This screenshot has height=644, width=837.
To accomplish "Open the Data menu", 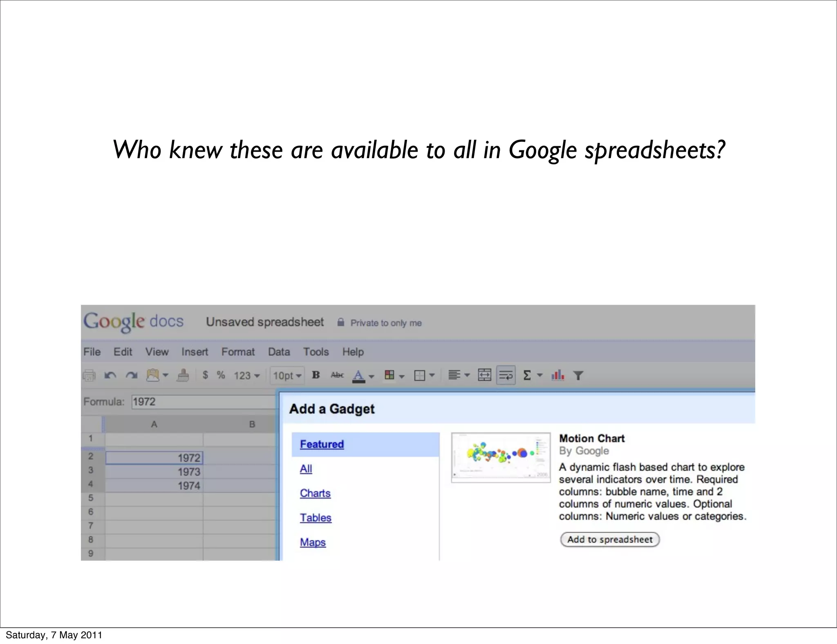I will (x=279, y=352).
